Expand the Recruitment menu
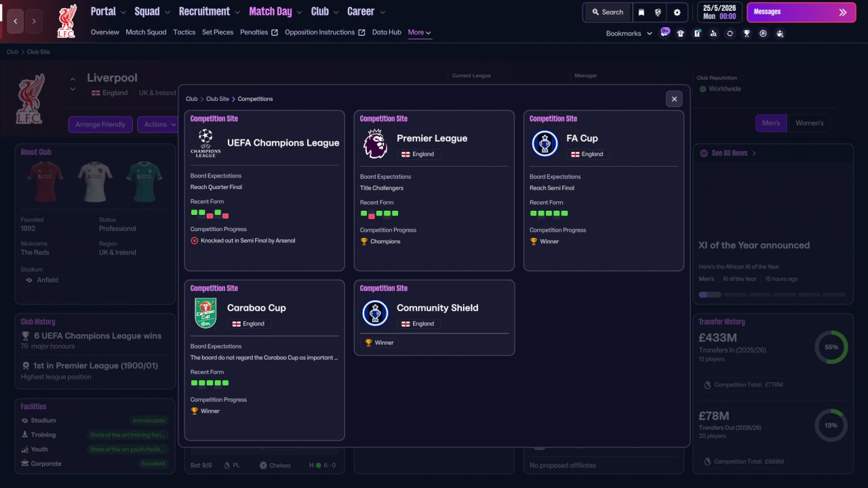The height and width of the screenshot is (488, 868). (x=209, y=12)
